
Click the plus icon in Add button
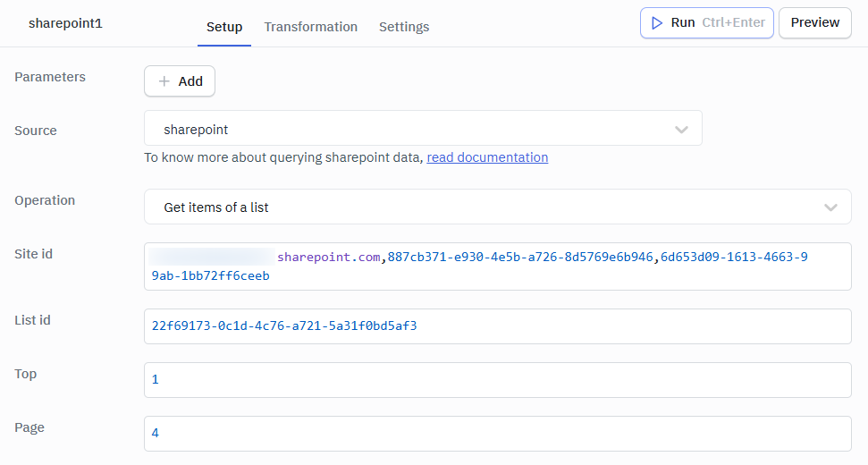pyautogui.click(x=164, y=81)
